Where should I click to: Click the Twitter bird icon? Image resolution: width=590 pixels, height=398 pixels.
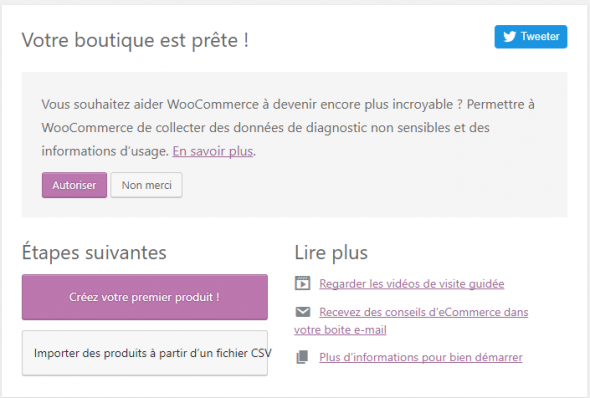pos(509,36)
